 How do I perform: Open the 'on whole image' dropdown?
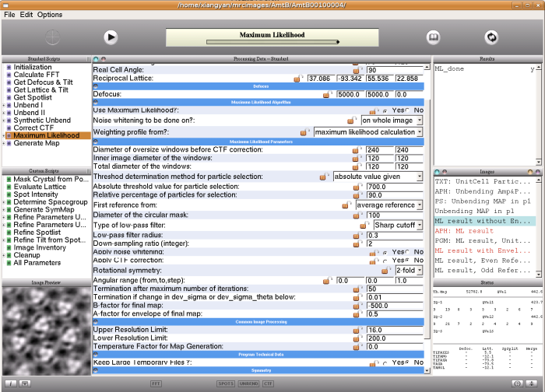pyautogui.click(x=392, y=121)
